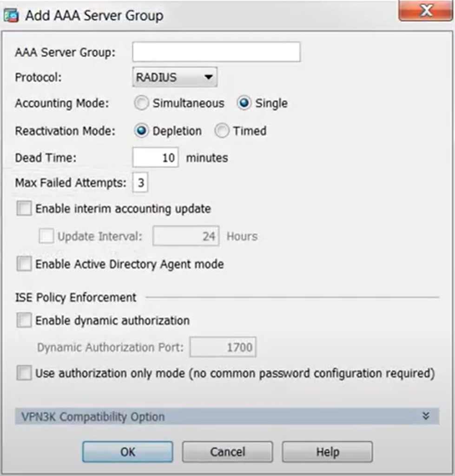The height and width of the screenshot is (476, 455).
Task: Select Simultaneous accounting mode
Action: coord(141,103)
